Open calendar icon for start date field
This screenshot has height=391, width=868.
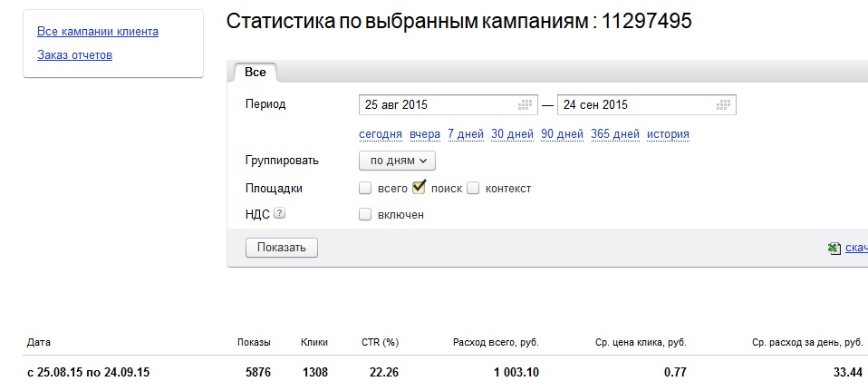click(525, 105)
